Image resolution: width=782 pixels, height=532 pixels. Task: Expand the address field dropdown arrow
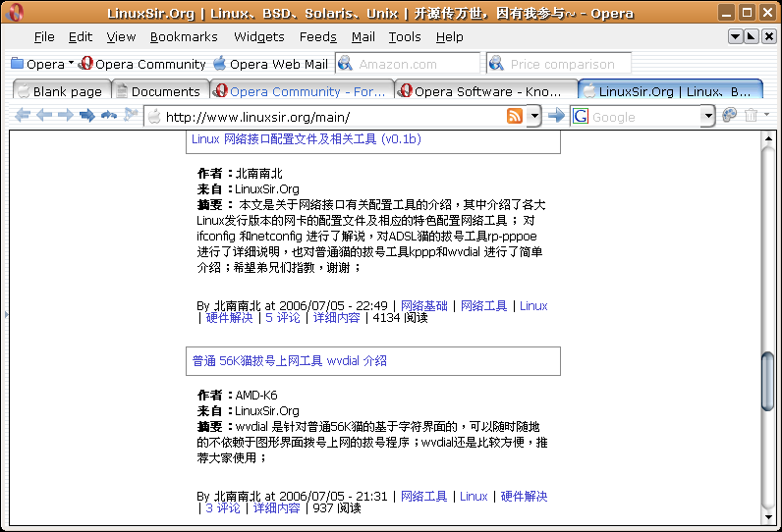(x=534, y=116)
